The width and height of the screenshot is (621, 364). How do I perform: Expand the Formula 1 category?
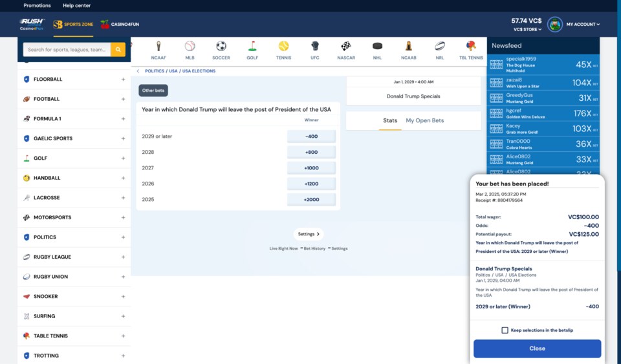[x=123, y=119]
